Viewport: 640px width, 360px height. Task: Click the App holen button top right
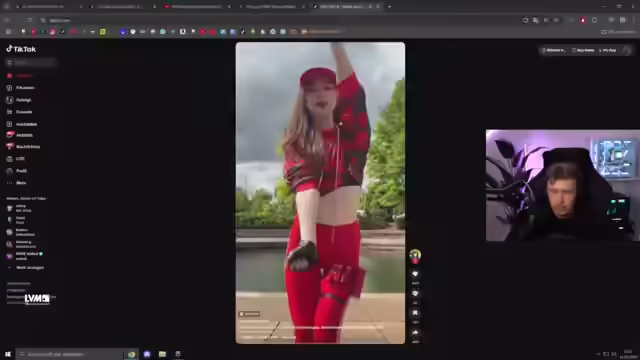click(583, 50)
